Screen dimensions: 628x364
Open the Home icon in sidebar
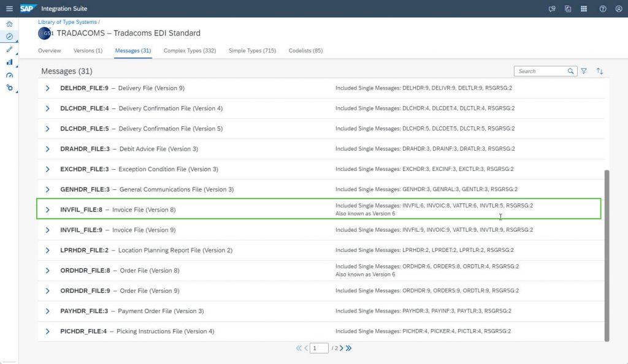point(9,24)
